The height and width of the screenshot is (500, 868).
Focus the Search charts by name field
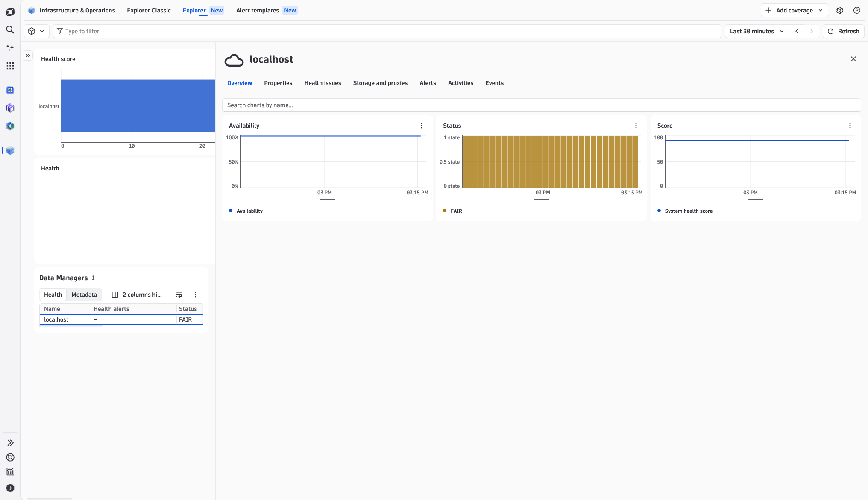541,105
